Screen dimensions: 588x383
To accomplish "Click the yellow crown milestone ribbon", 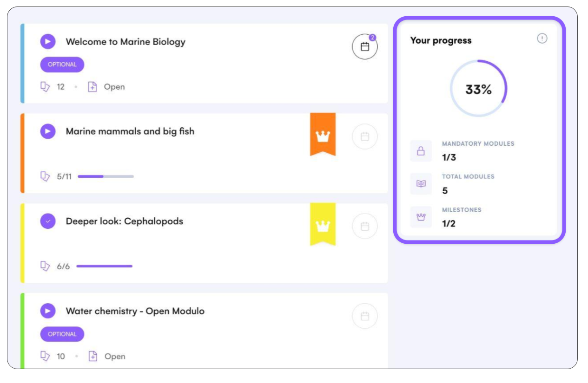I will (323, 224).
